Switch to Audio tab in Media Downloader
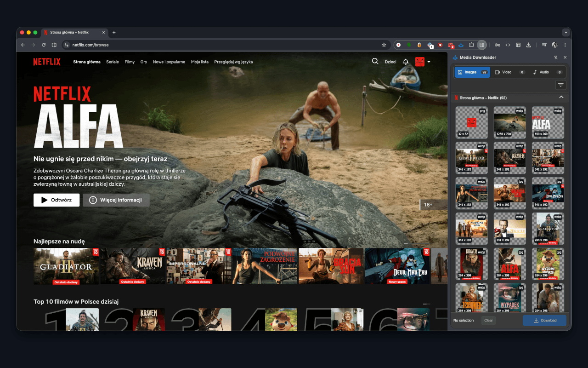The height and width of the screenshot is (368, 588). point(547,72)
